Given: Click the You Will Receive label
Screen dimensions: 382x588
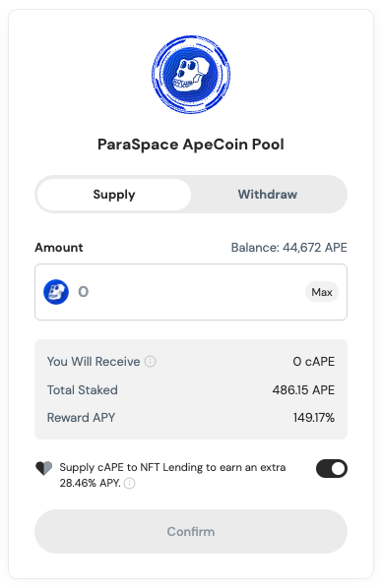Looking at the screenshot, I should [x=94, y=362].
